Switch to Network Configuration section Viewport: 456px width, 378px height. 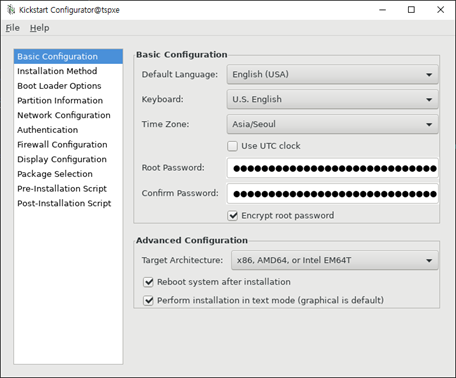[x=68, y=115]
